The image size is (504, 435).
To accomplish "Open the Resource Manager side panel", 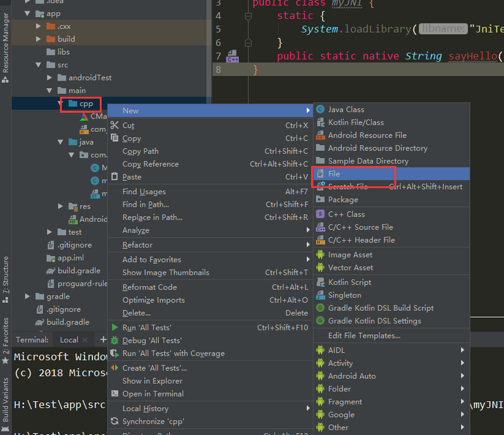I will coord(6,48).
